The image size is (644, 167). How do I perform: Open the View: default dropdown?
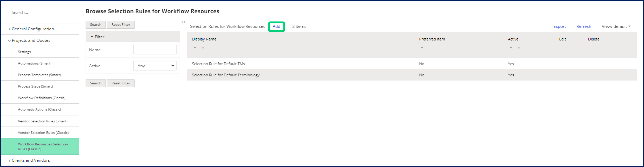pos(616,26)
